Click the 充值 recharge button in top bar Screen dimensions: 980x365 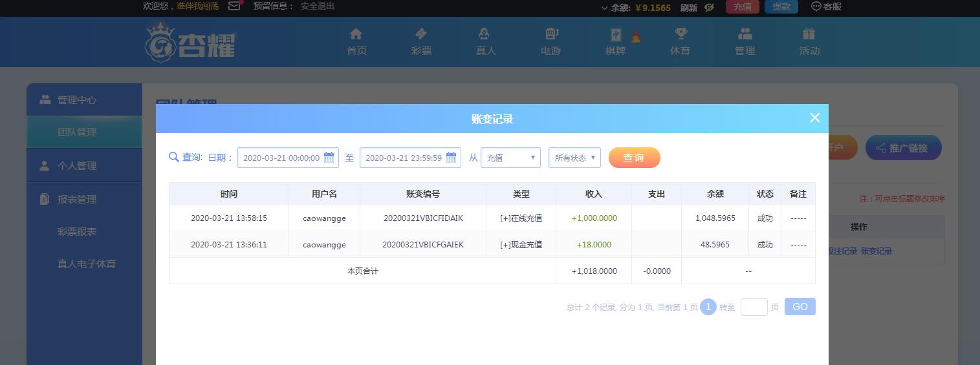743,6
